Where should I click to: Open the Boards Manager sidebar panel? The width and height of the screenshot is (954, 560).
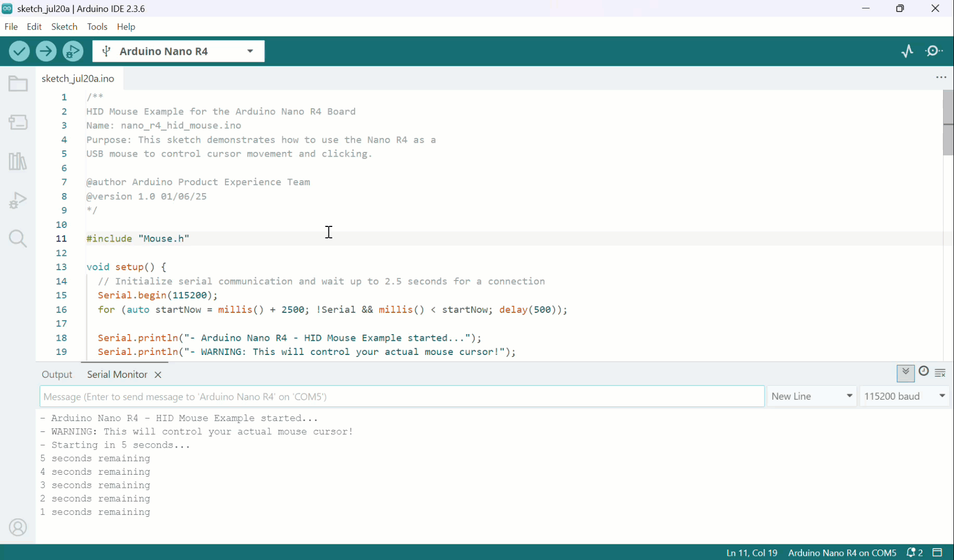tap(18, 122)
